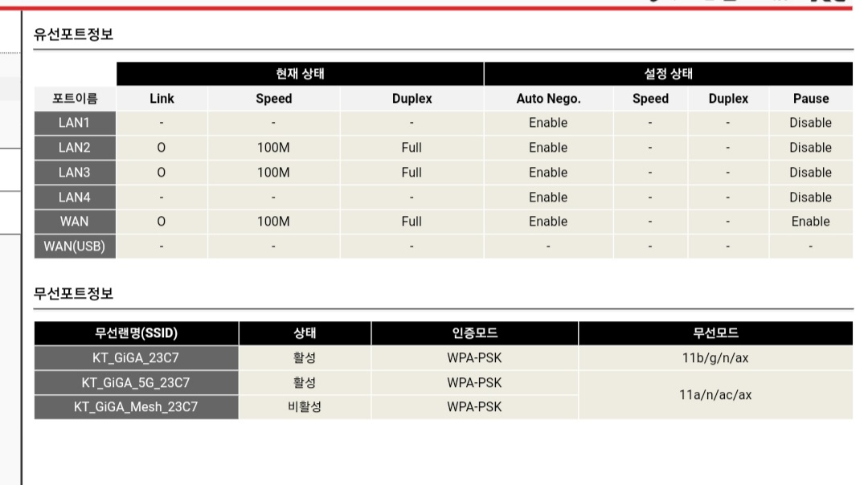The width and height of the screenshot is (868, 485).
Task: Click the 유선포트정보 section heading
Action: tap(73, 35)
